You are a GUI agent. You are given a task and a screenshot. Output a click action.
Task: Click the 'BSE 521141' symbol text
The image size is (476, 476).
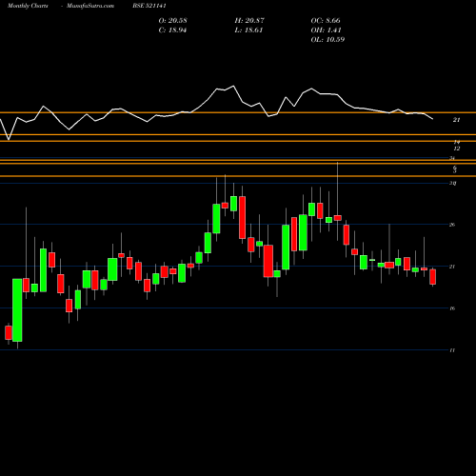click(x=149, y=6)
